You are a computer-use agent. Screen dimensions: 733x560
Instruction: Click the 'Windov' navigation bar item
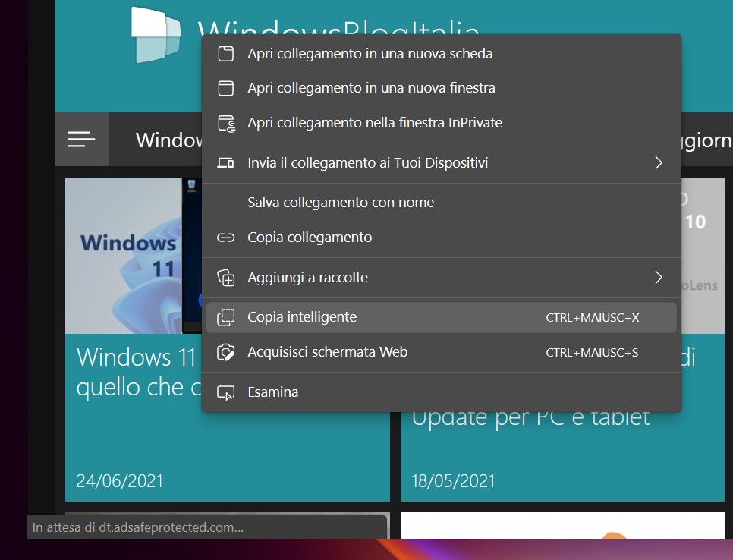[168, 140]
